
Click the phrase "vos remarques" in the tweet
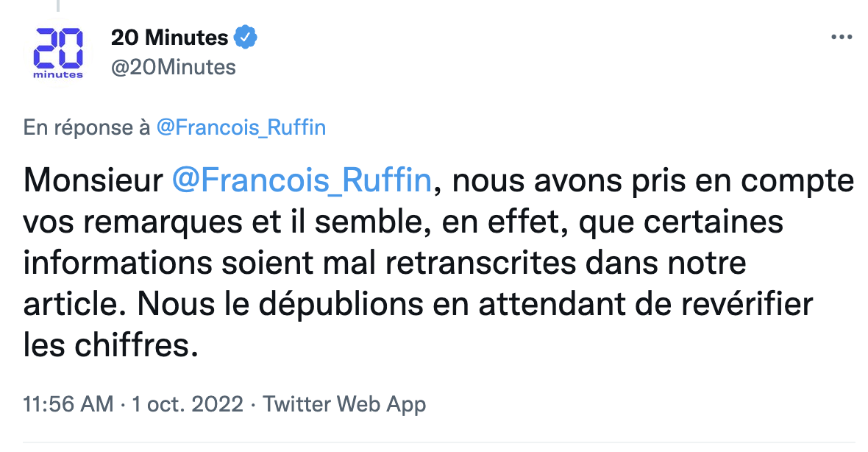click(x=112, y=222)
